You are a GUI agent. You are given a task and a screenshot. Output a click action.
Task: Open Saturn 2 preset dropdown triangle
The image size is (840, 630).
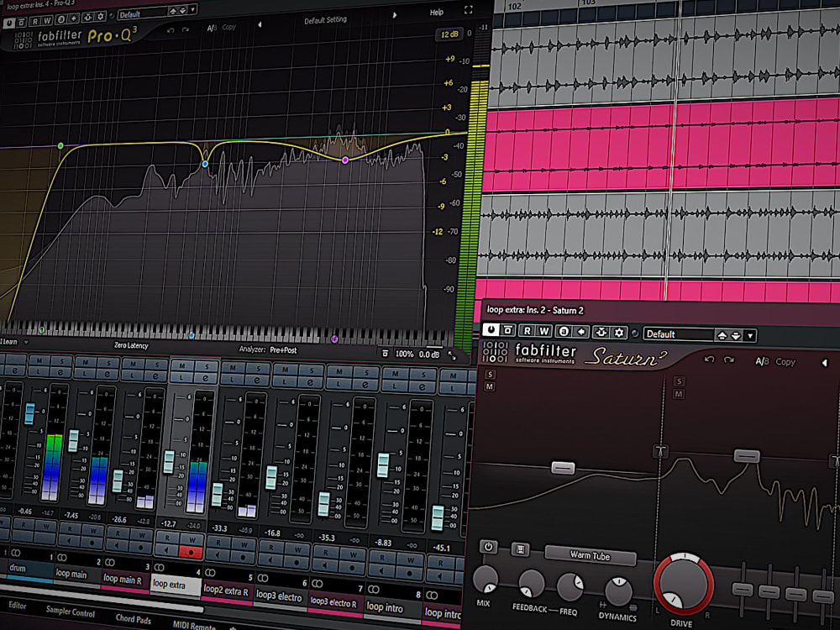pyautogui.click(x=750, y=336)
